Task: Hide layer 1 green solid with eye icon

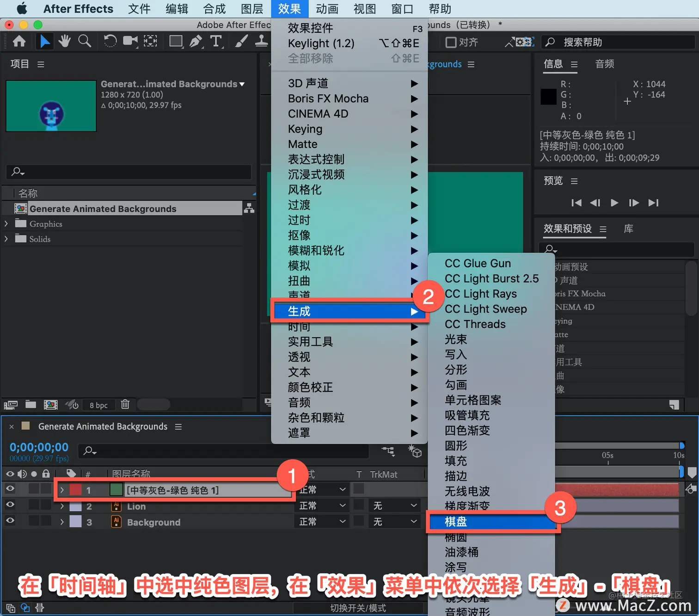Action: 10,489
